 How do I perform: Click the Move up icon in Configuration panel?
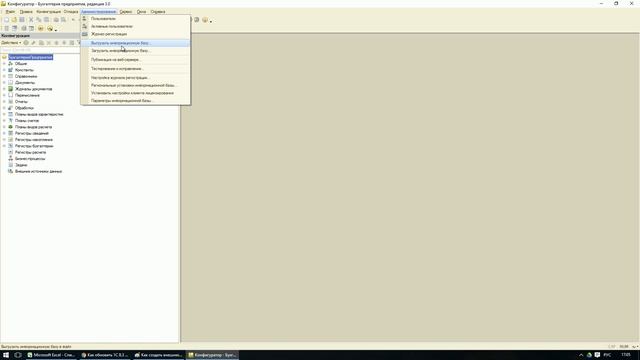(x=56, y=42)
